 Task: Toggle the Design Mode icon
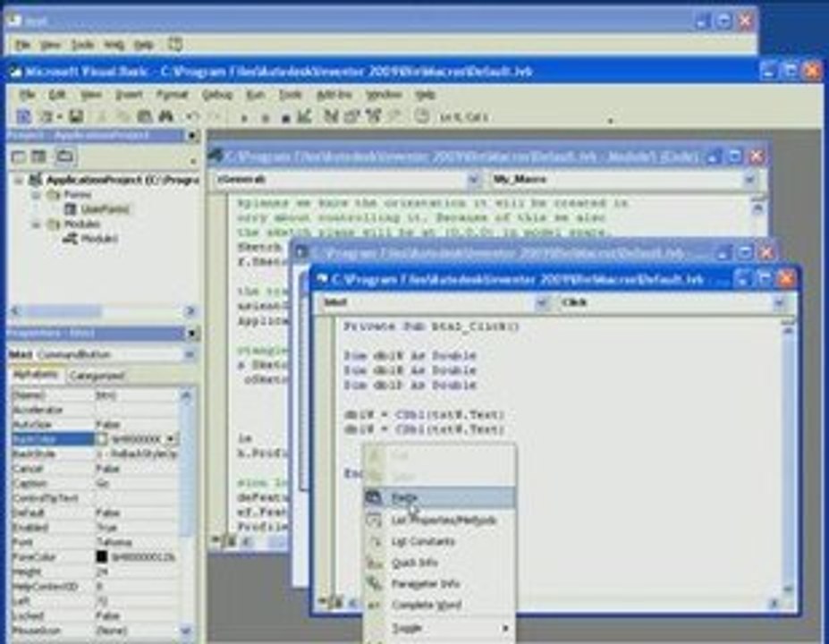(304, 115)
